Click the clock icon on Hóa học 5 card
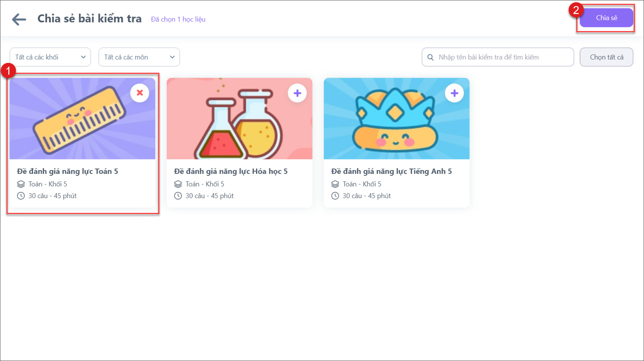 (178, 196)
